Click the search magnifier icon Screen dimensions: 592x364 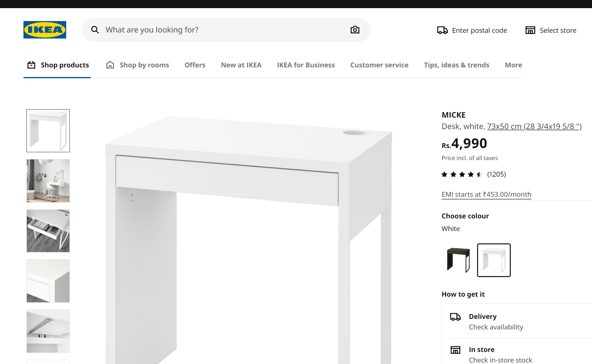pyautogui.click(x=95, y=29)
